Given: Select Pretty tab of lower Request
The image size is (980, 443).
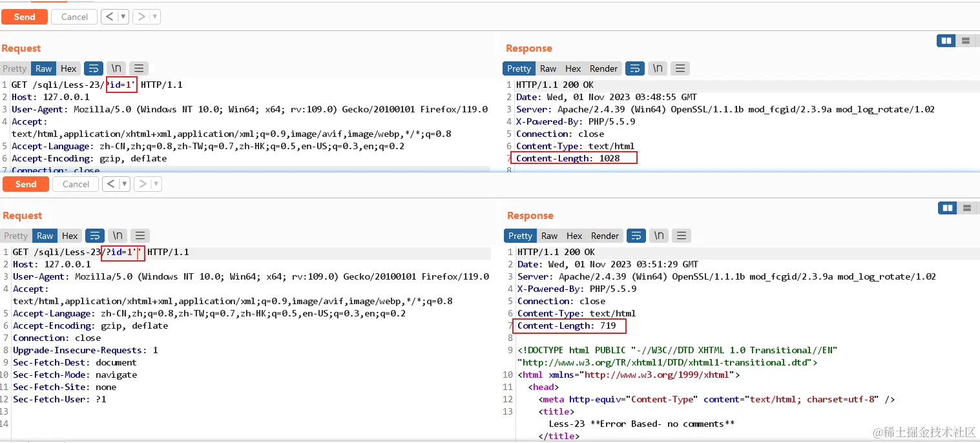Looking at the screenshot, I should (x=16, y=236).
